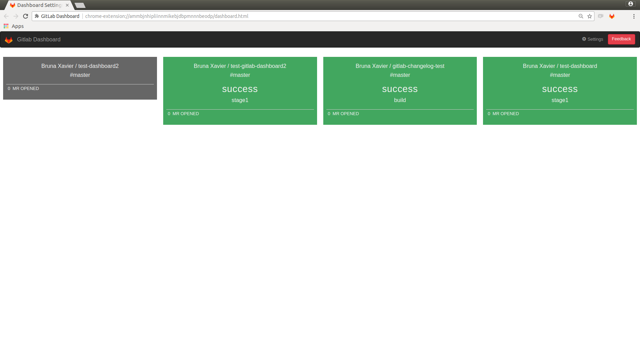Reload the dashboard page
The image size is (640, 364).
point(26,16)
